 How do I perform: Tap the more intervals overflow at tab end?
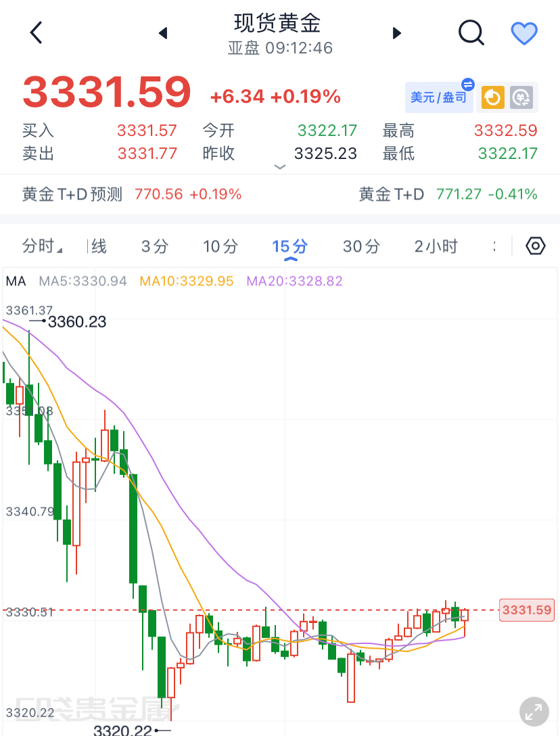[x=494, y=246]
